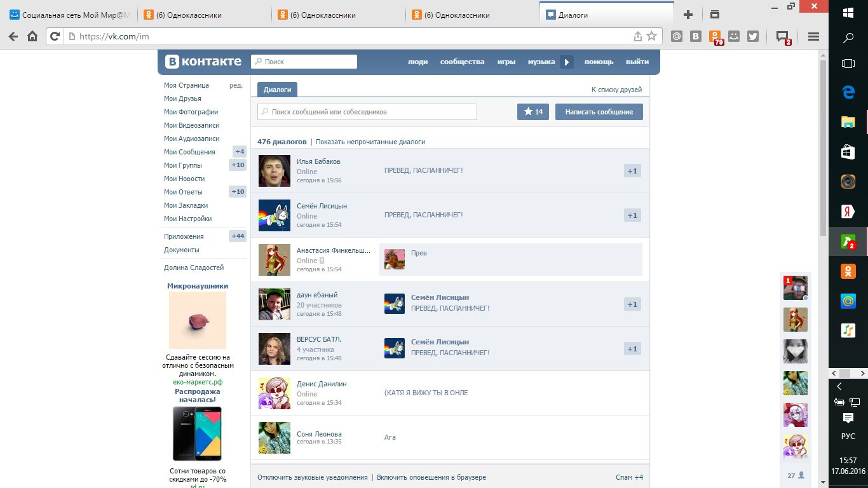Screen dimensions: 868x488
Task: Open a new browser tab with plus button
Action: (688, 15)
